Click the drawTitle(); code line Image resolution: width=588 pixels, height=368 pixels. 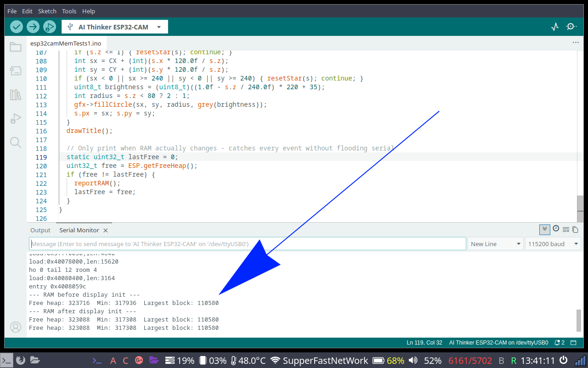pos(90,131)
